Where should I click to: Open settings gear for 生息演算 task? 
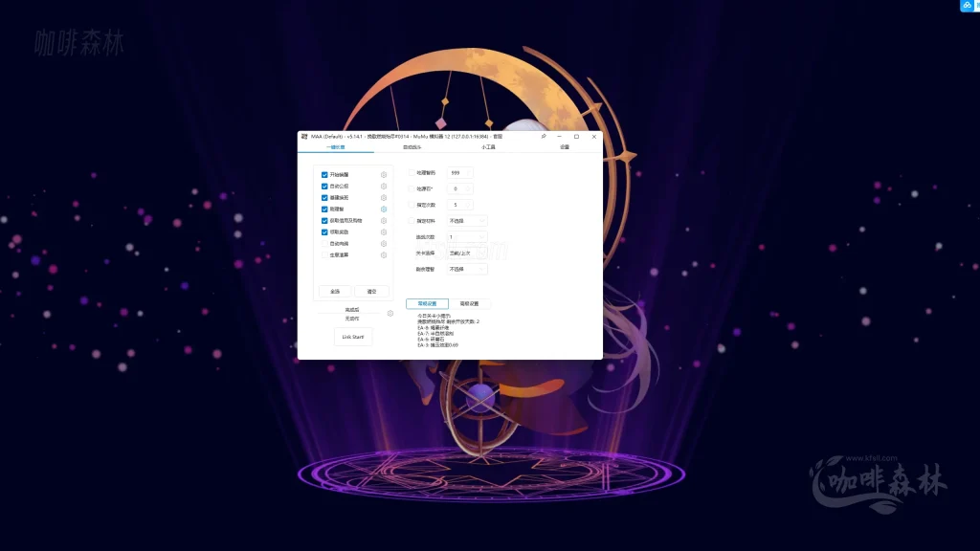click(x=384, y=255)
